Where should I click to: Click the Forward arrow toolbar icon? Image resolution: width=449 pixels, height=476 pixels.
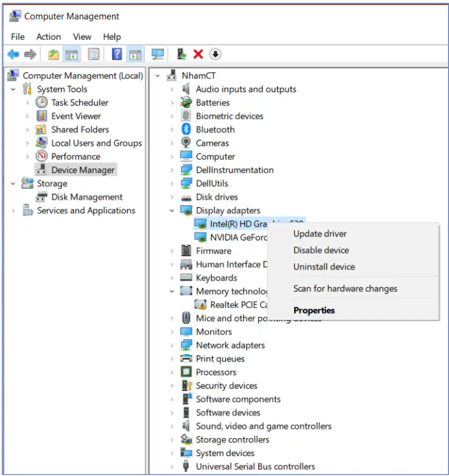30,55
